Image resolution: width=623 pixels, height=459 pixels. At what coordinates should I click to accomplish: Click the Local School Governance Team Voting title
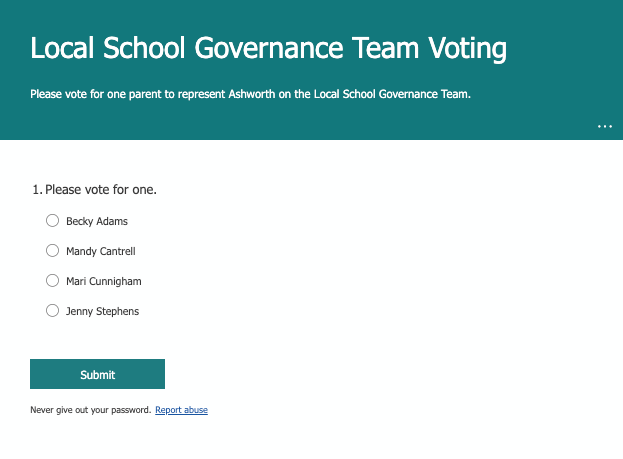pyautogui.click(x=268, y=48)
